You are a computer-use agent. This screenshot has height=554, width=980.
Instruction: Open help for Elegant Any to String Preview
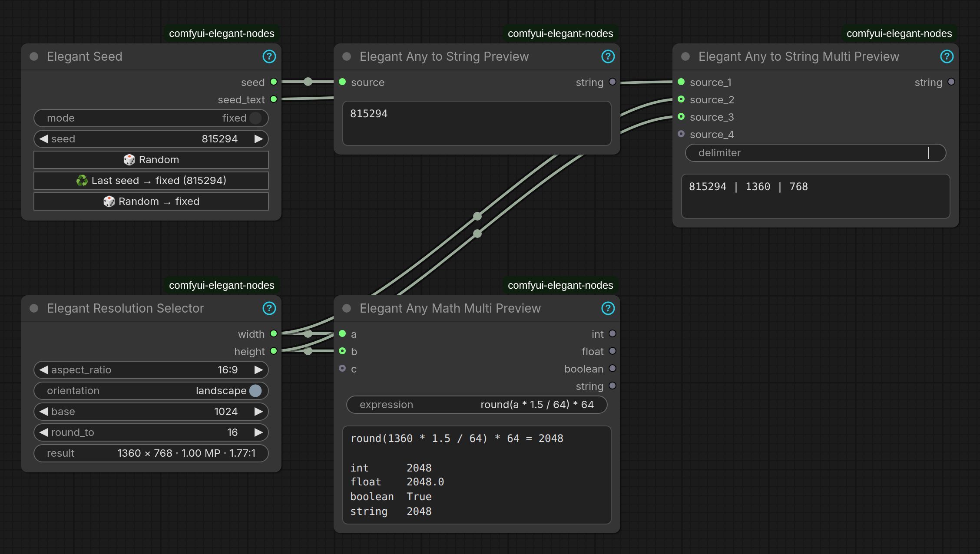[608, 56]
